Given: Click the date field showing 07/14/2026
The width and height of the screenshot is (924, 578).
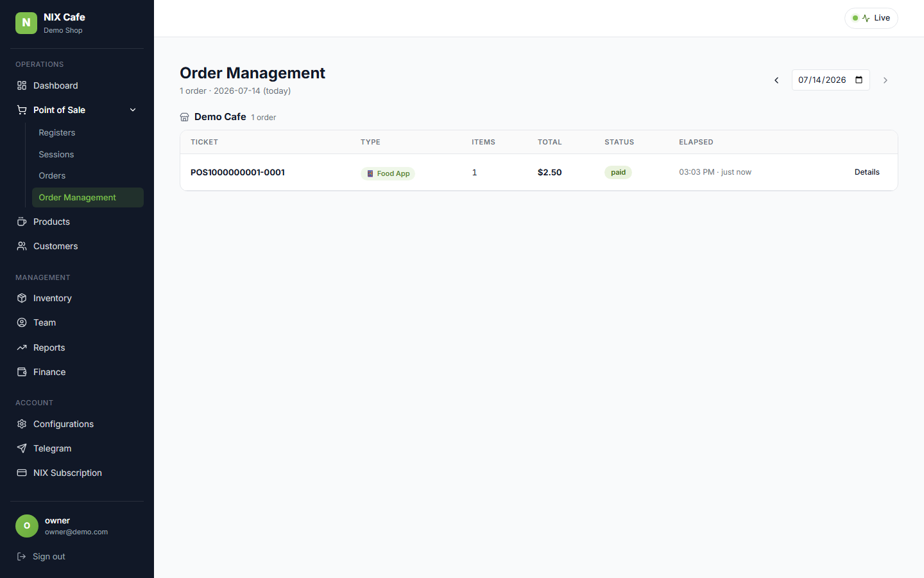Looking at the screenshot, I should pyautogui.click(x=830, y=80).
